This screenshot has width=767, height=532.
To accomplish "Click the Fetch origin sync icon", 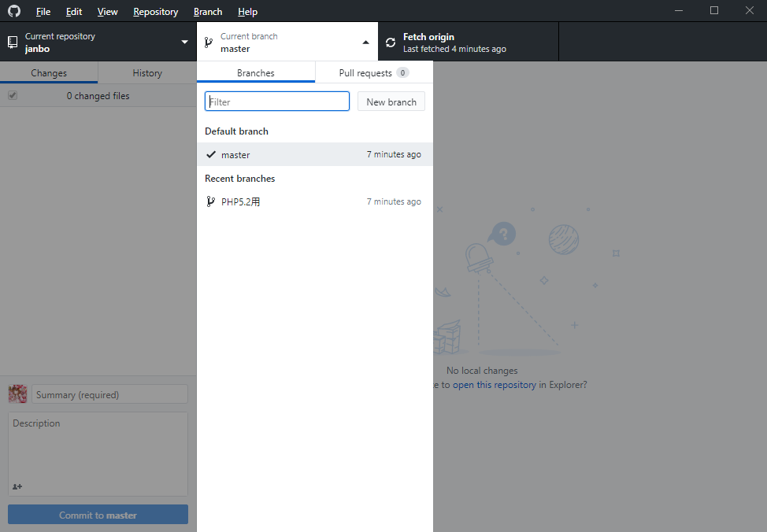I will (391, 42).
